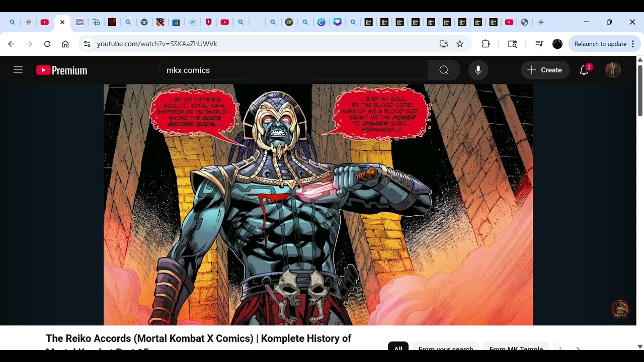Switch to the red shield icon tab
The height and width of the screenshot is (362, 644).
(x=209, y=22)
